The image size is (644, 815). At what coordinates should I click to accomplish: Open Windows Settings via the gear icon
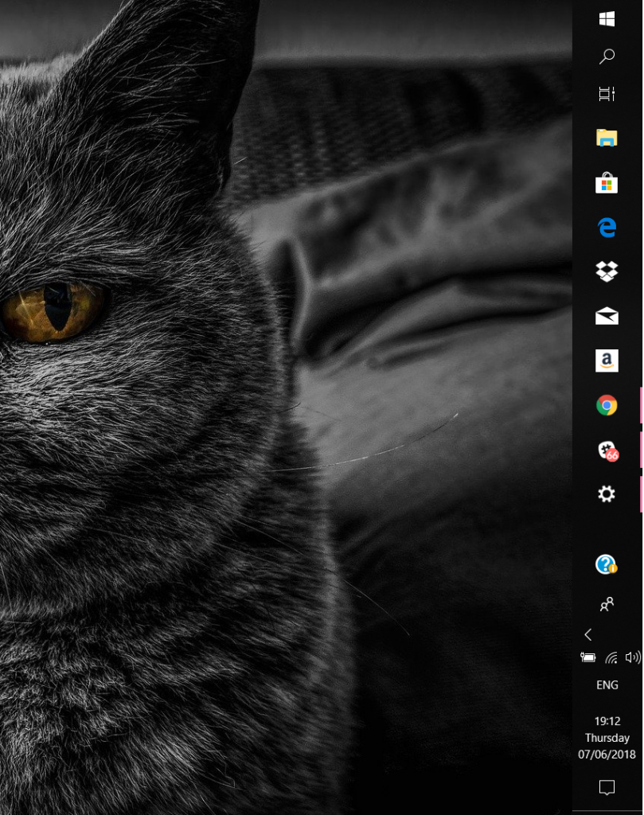click(x=607, y=494)
